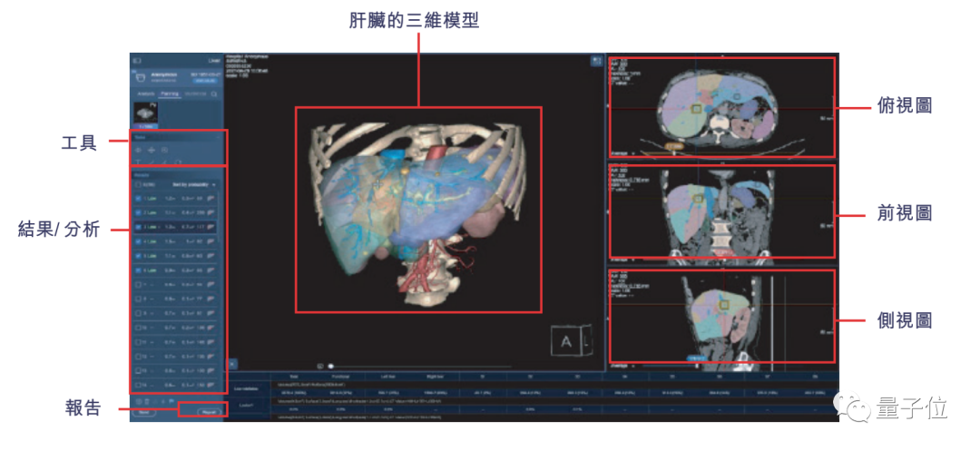Select the crosshair tool in Tools panel
The height and width of the screenshot is (451, 980).
(152, 149)
